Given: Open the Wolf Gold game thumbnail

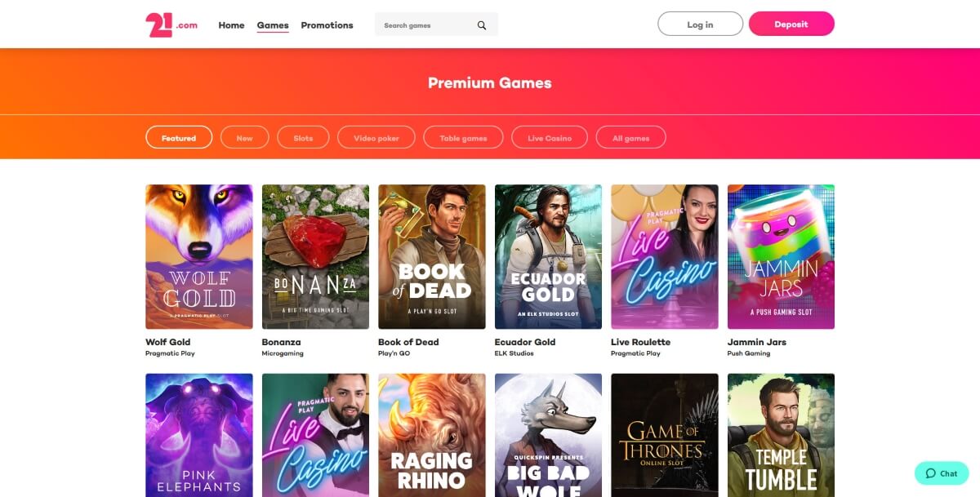Looking at the screenshot, I should (x=199, y=257).
